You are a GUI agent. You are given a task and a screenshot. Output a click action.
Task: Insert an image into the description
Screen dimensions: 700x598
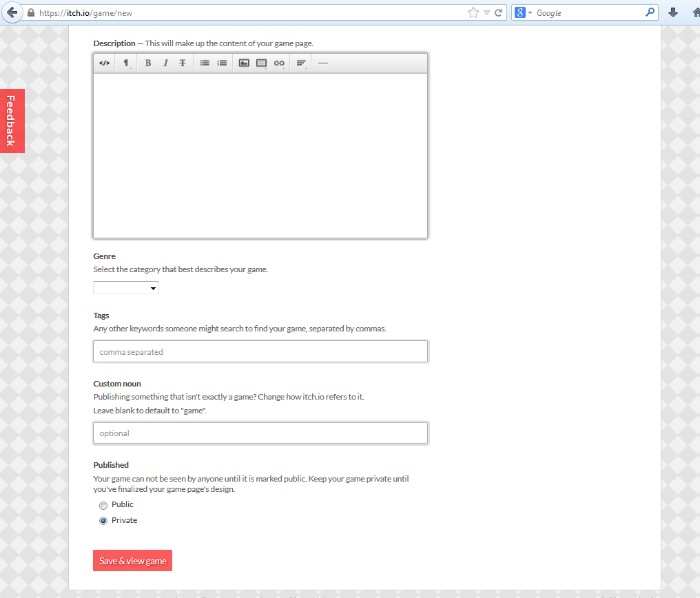[244, 63]
